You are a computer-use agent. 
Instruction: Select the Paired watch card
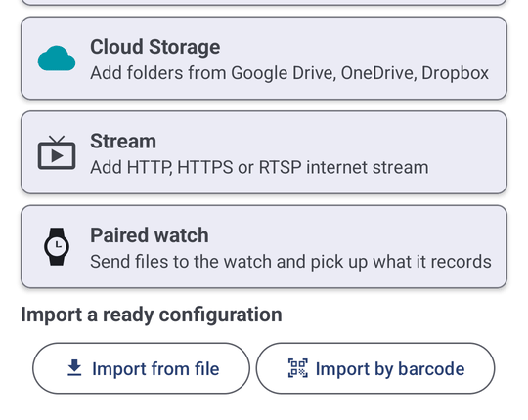pos(264,246)
